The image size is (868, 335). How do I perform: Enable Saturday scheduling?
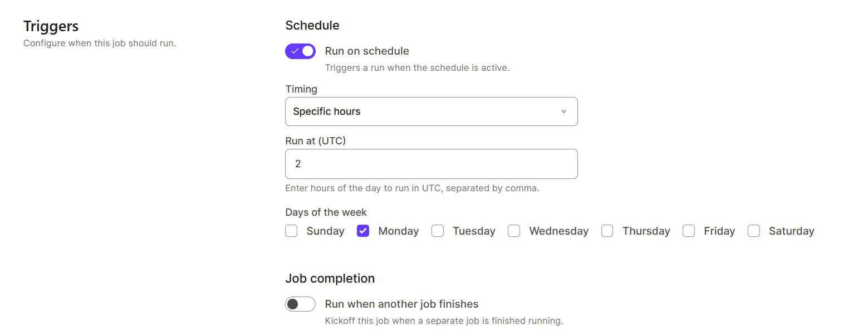(753, 230)
